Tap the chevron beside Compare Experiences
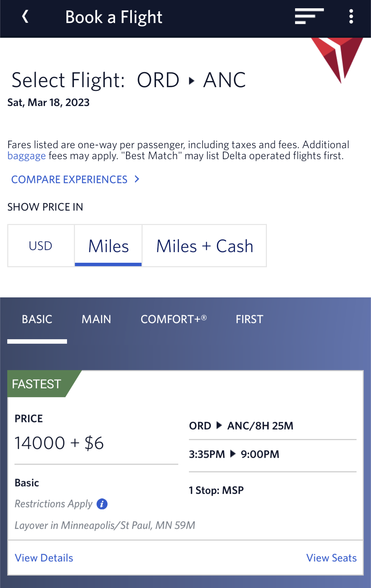 click(x=137, y=179)
